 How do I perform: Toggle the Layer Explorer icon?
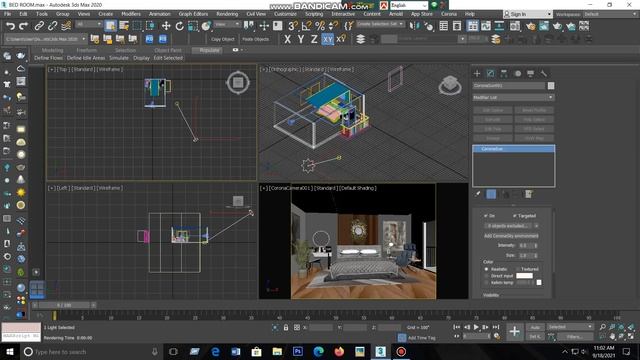coord(457,26)
